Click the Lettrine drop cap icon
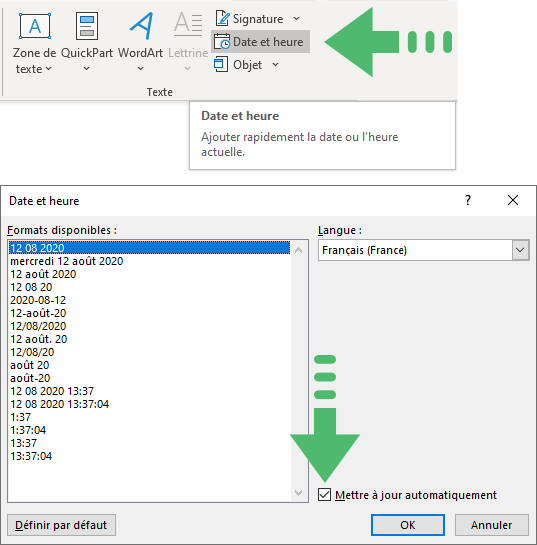 click(x=188, y=24)
